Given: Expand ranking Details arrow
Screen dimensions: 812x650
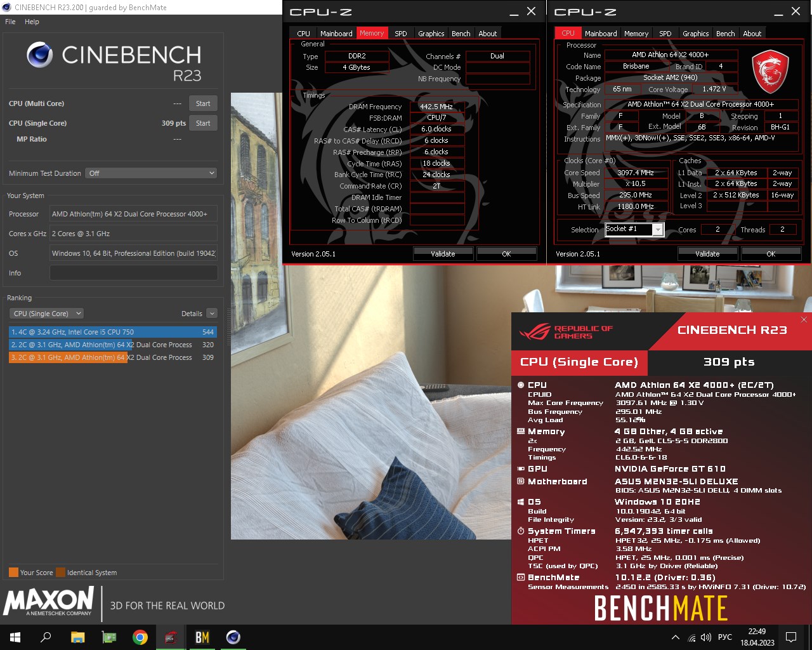Looking at the screenshot, I should click(212, 314).
